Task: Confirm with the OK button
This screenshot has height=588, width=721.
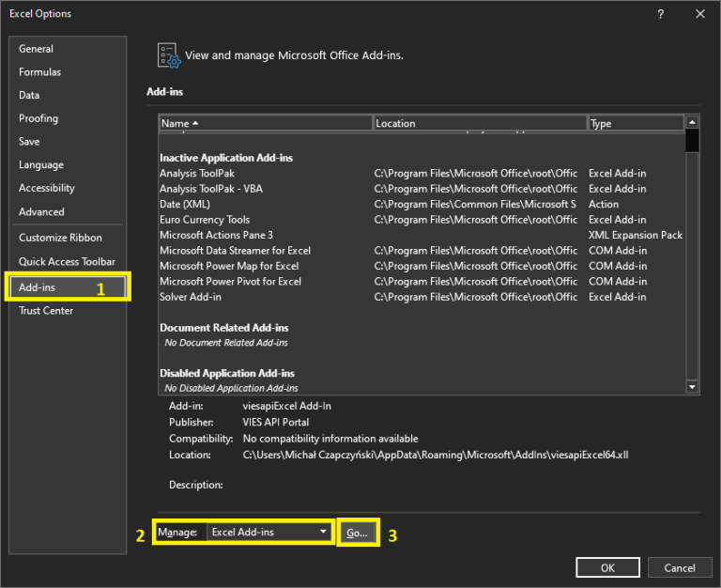Action: [607, 567]
